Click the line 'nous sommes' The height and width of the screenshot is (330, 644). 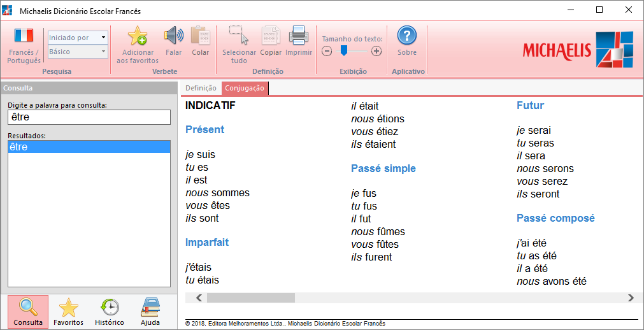coord(218,193)
